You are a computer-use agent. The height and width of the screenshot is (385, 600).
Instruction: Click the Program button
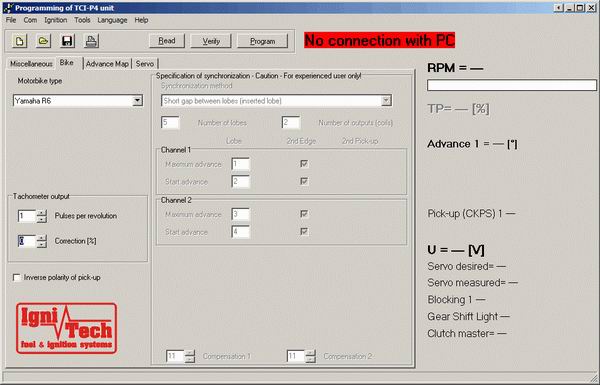tap(262, 41)
